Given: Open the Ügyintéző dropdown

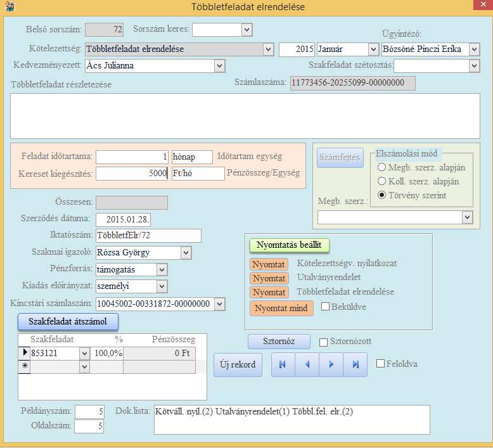Looking at the screenshot, I should [x=475, y=49].
